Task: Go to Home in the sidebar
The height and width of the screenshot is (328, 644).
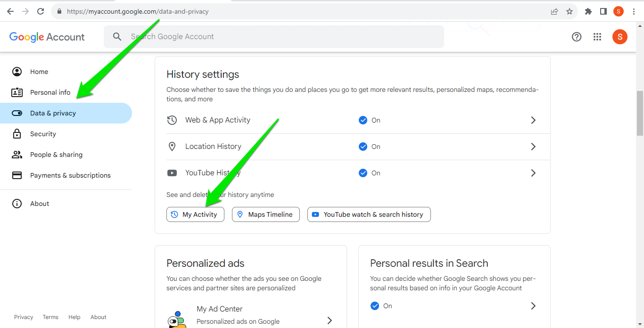Action: point(66,72)
